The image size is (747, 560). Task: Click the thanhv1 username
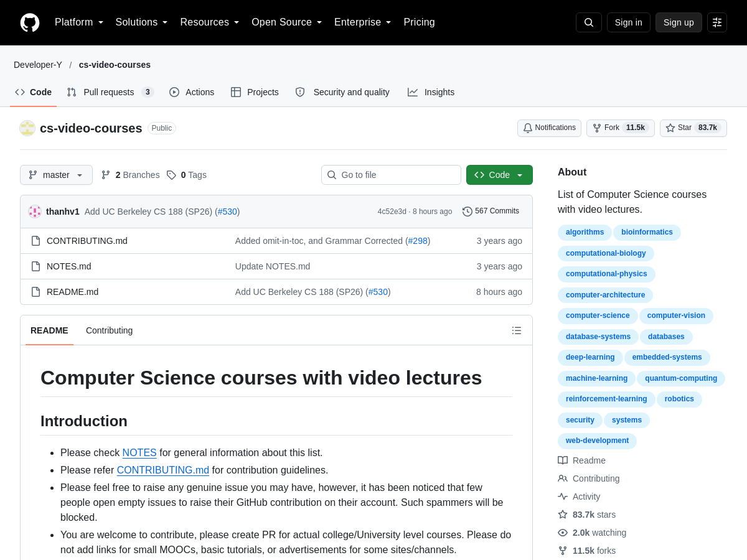coord(63,212)
